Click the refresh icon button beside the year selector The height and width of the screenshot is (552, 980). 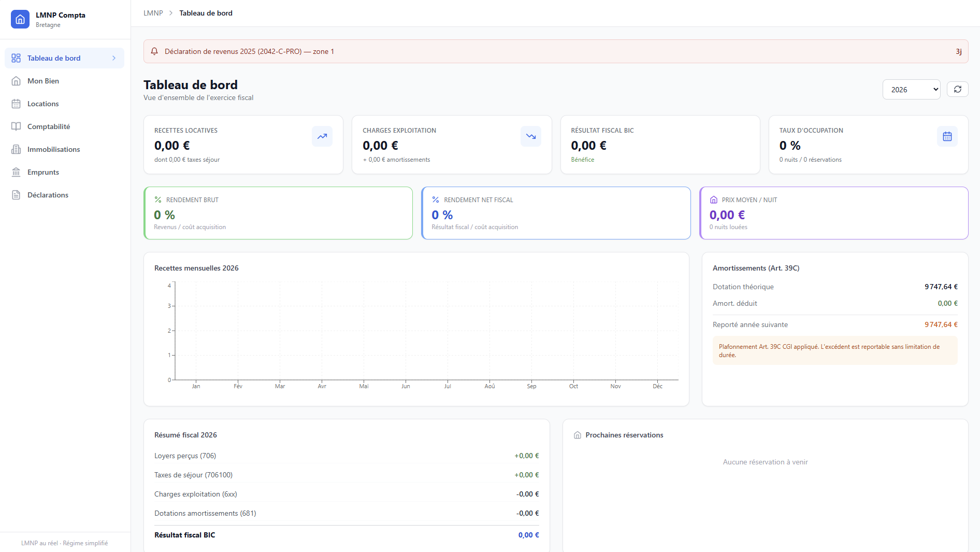click(957, 89)
